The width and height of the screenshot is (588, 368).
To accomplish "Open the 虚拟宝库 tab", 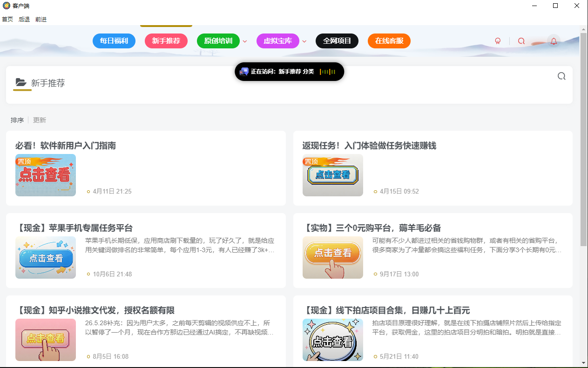I will (x=278, y=41).
